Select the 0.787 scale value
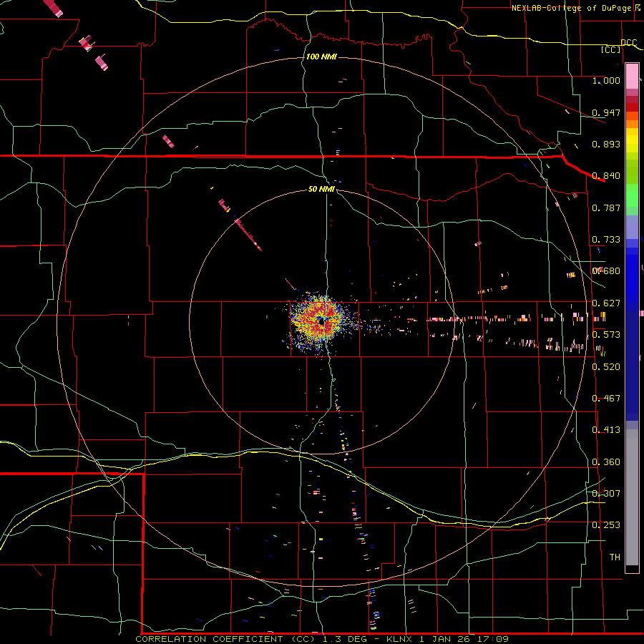The height and width of the screenshot is (644, 644). (x=606, y=208)
